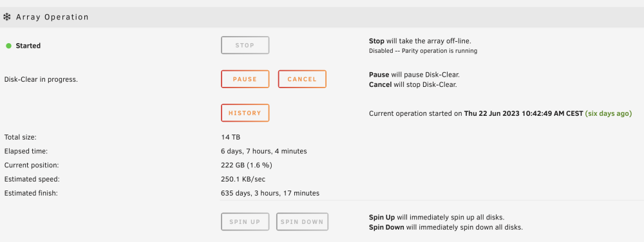This screenshot has width=644, height=242.
Task: Select the Array Operation section header title
Action: (x=52, y=17)
